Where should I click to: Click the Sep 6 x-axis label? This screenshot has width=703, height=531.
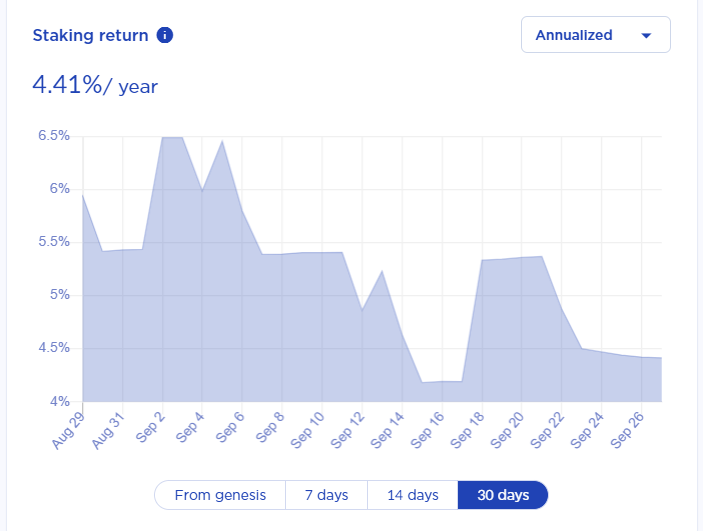click(x=230, y=427)
